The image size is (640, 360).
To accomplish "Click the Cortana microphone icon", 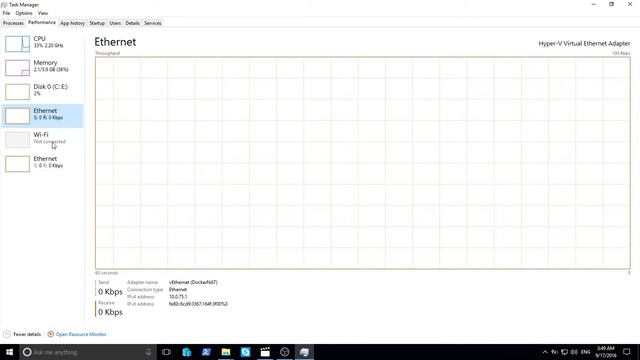I will (149, 352).
